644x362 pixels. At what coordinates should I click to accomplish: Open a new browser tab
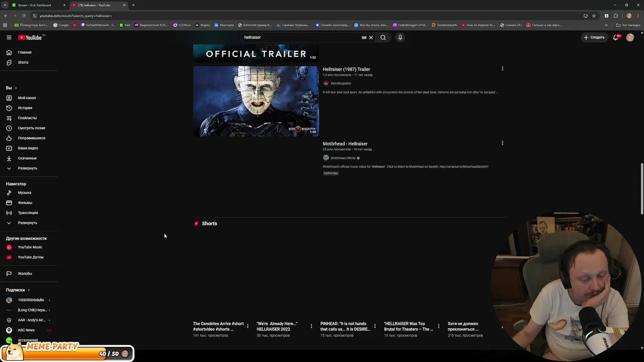[x=133, y=5]
